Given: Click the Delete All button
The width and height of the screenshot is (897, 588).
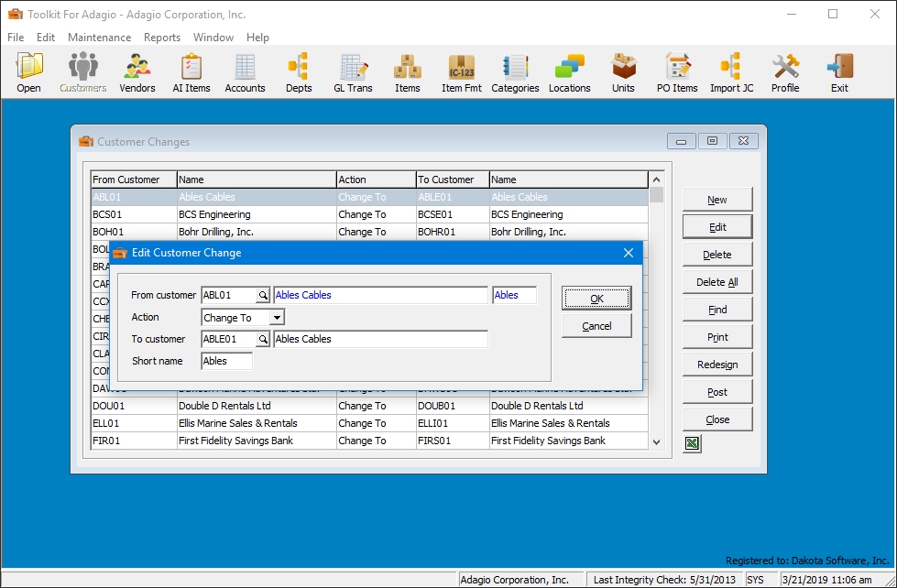Looking at the screenshot, I should (717, 282).
